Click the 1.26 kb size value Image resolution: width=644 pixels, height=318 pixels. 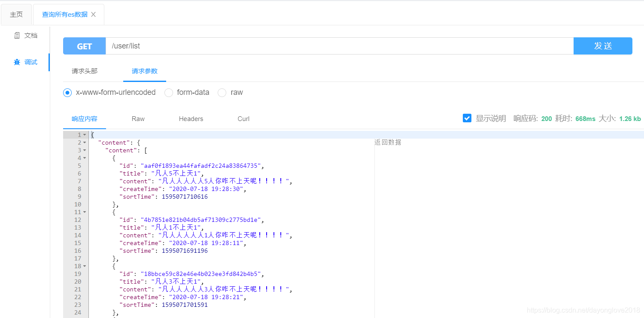[630, 119]
